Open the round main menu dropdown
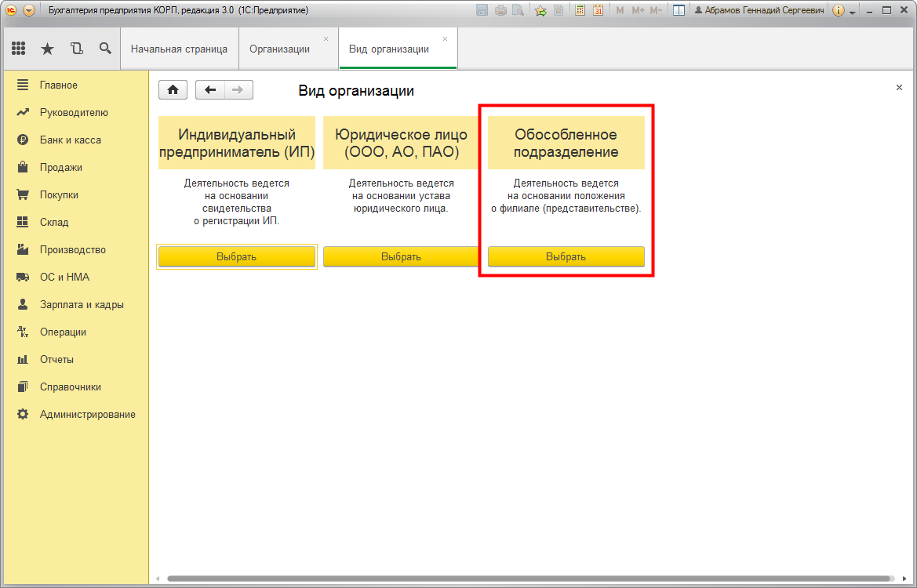The image size is (917, 588). coord(29,10)
